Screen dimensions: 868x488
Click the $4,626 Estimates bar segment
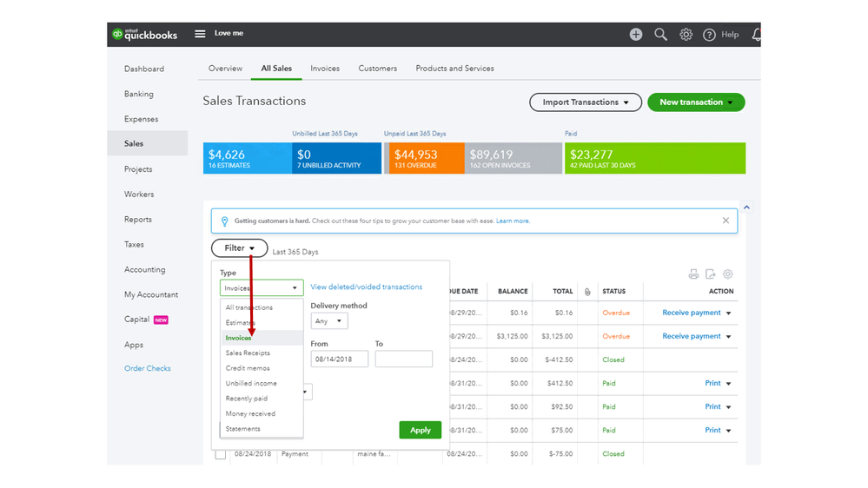coord(248,158)
